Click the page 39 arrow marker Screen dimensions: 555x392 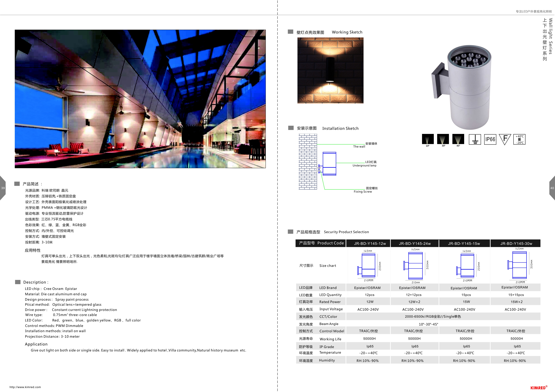[3, 188]
